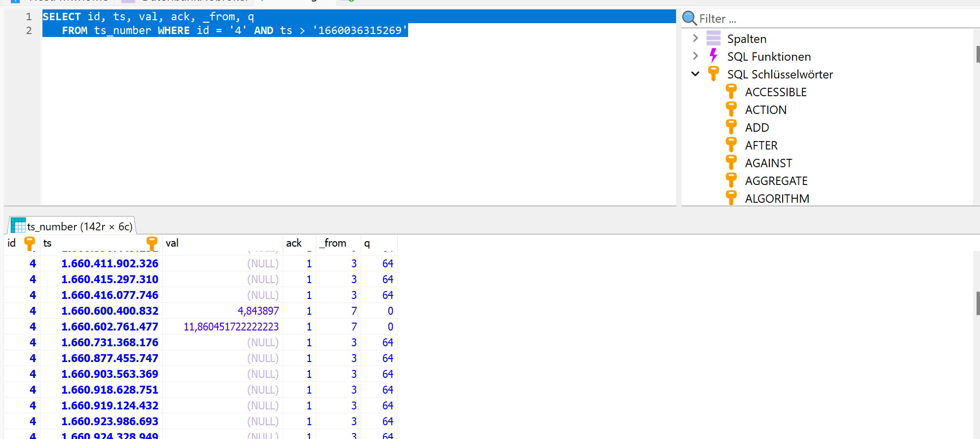
Task: Select id cell 4 in row 1.660.903.563.369
Action: click(x=22, y=374)
